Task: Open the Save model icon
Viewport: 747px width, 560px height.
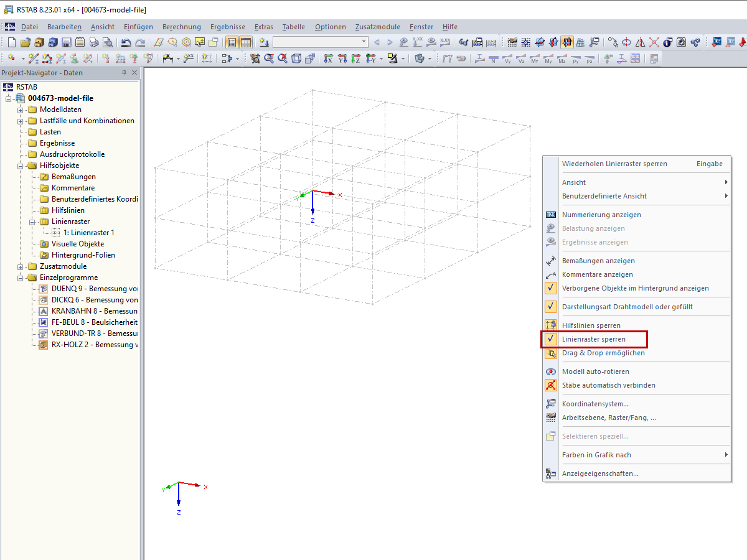Action: 65,42
